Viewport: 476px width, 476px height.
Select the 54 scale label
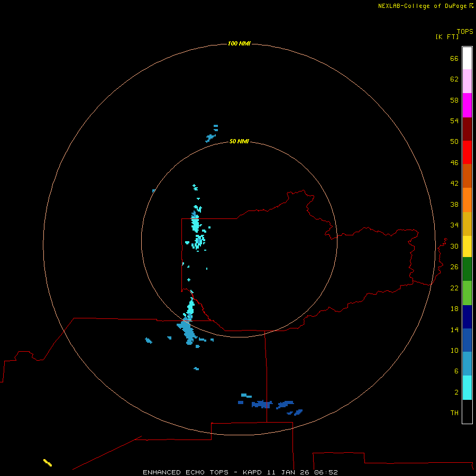click(454, 121)
